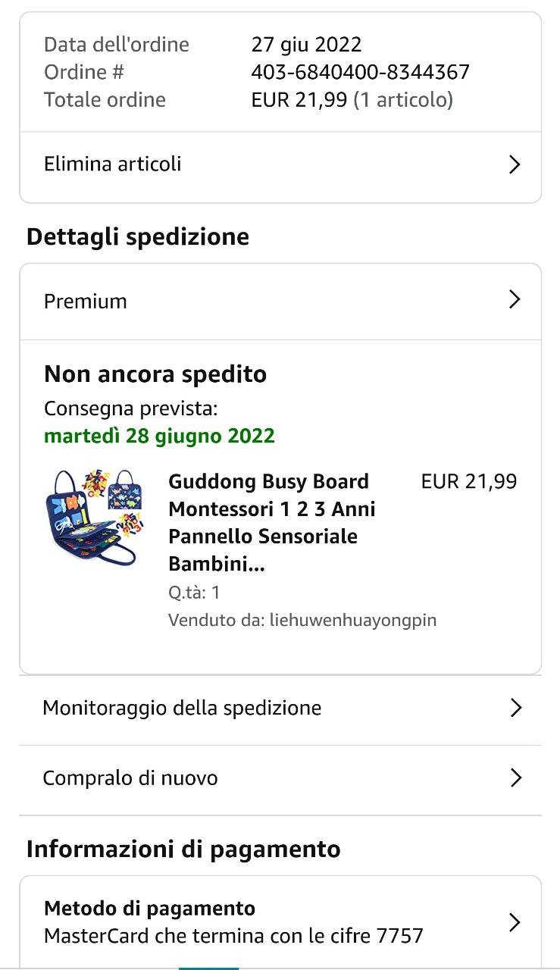This screenshot has width=560, height=970.
Task: Tap the chevron beside Elimina articoli
Action: point(515,164)
